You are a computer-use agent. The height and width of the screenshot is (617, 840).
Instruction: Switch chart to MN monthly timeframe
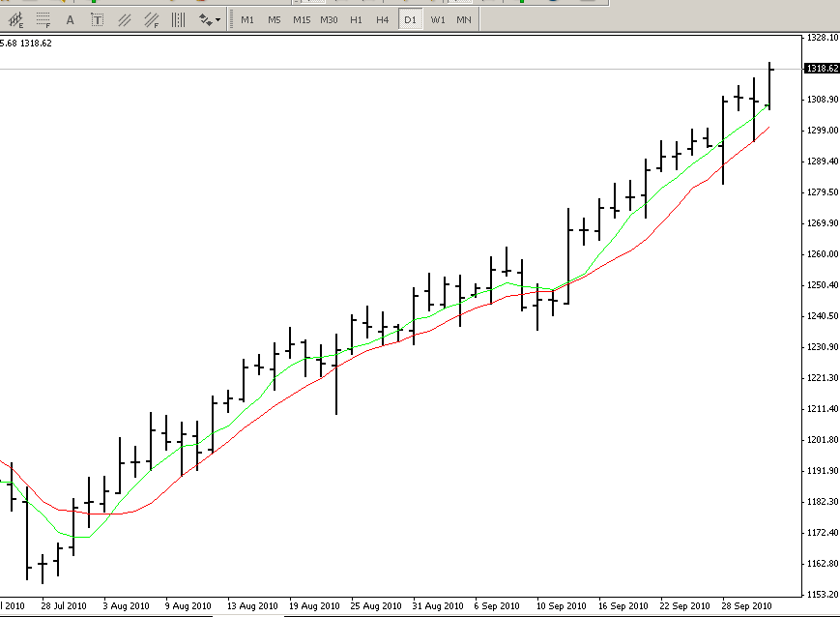click(464, 20)
